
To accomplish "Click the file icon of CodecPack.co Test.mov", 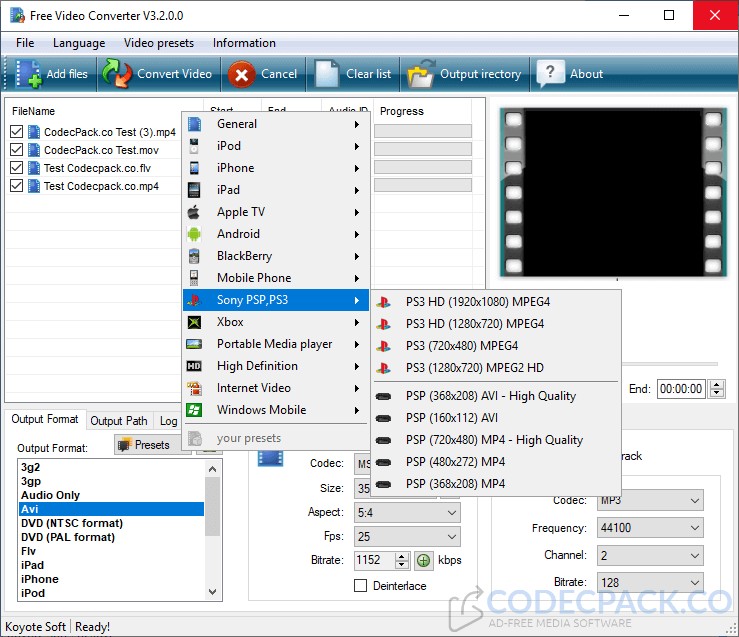I will pyautogui.click(x=34, y=150).
